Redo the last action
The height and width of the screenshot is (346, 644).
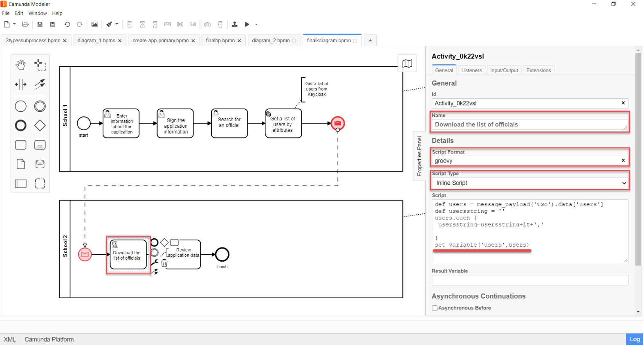click(x=80, y=24)
